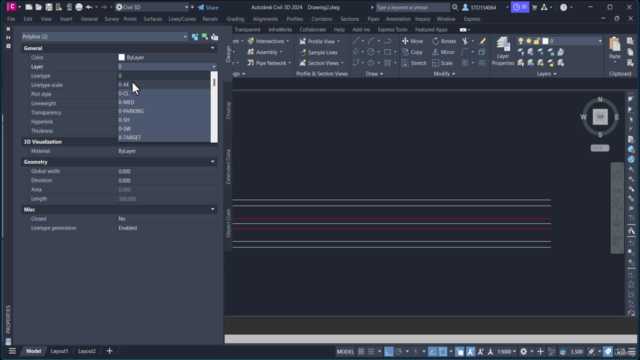The image size is (640, 360).
Task: Open the annotation scale 1:1000 dropdown
Action: (507, 351)
